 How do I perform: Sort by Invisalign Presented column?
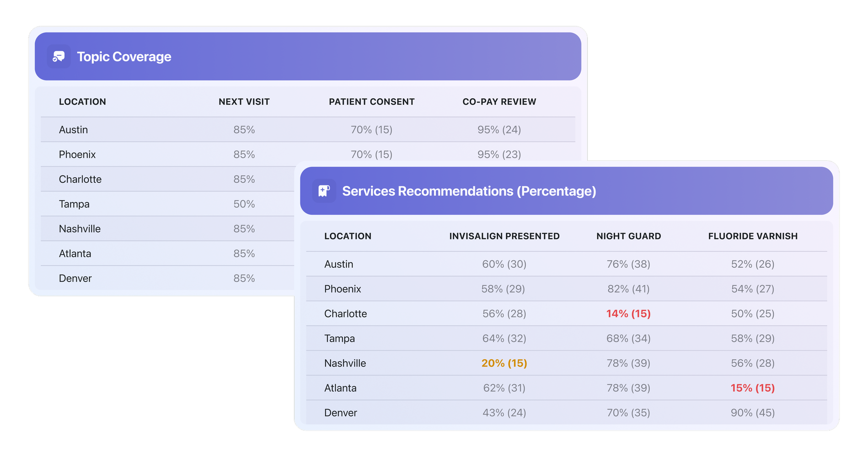[504, 236]
